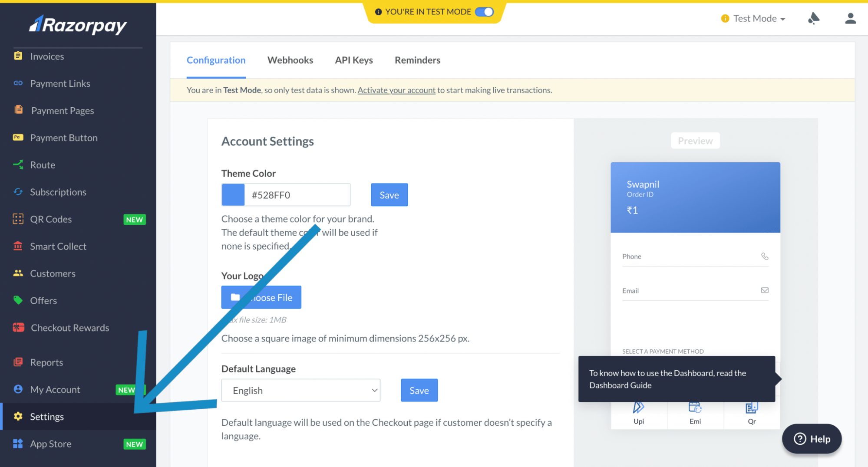Viewport: 868px width, 467px height.
Task: Click the Offers tag icon
Action: [x=18, y=300]
